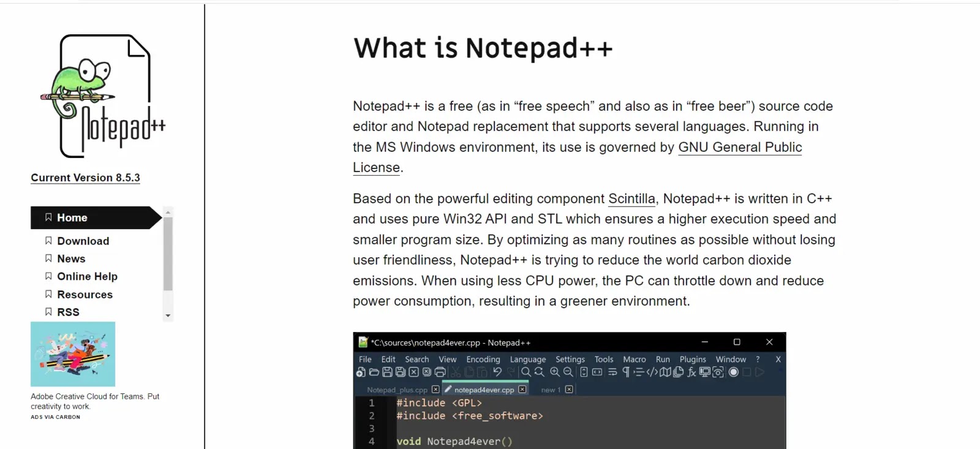The height and width of the screenshot is (449, 980).
Task: Open the Edit menu in Notepad++ screenshot
Action: [x=388, y=359]
